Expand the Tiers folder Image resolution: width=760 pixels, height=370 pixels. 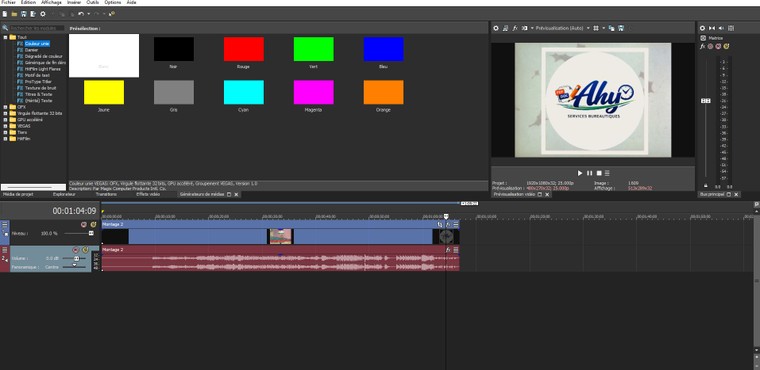tap(5, 132)
